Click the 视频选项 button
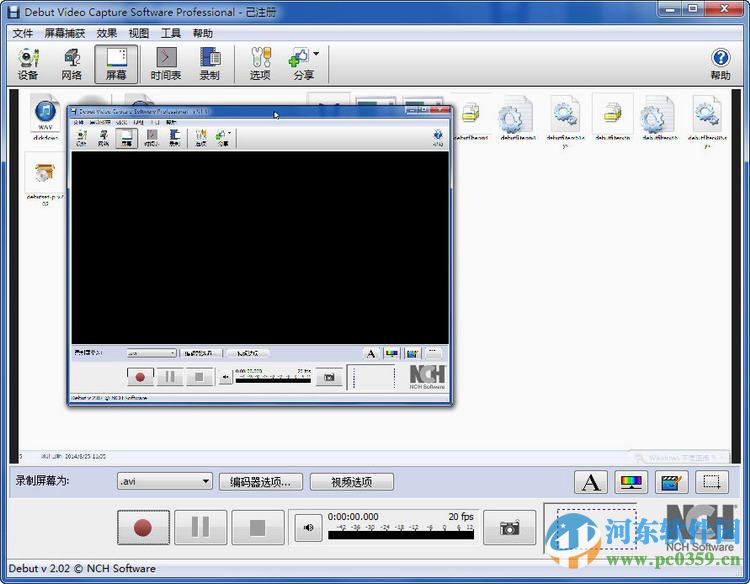Viewport: 750px width, 584px height. tap(352, 482)
